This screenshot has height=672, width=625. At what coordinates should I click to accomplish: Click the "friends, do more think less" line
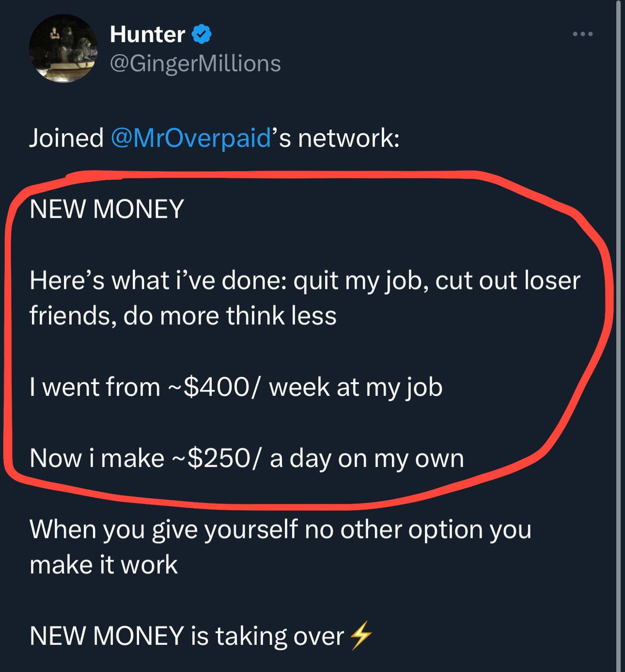pos(183,316)
